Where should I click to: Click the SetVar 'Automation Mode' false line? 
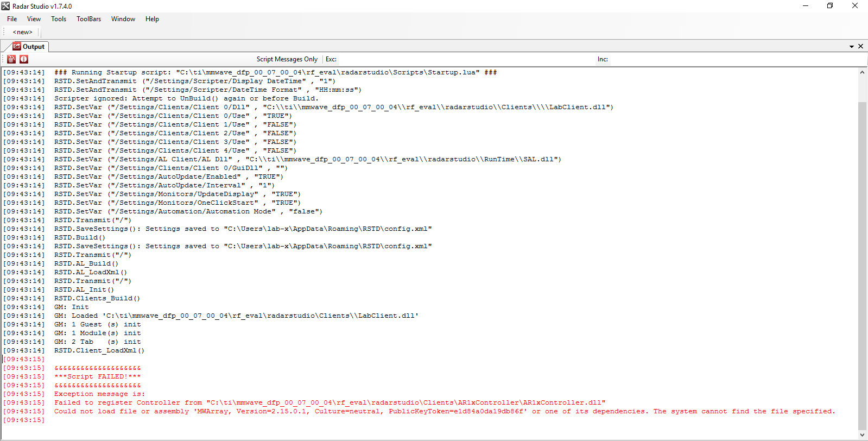(x=188, y=211)
